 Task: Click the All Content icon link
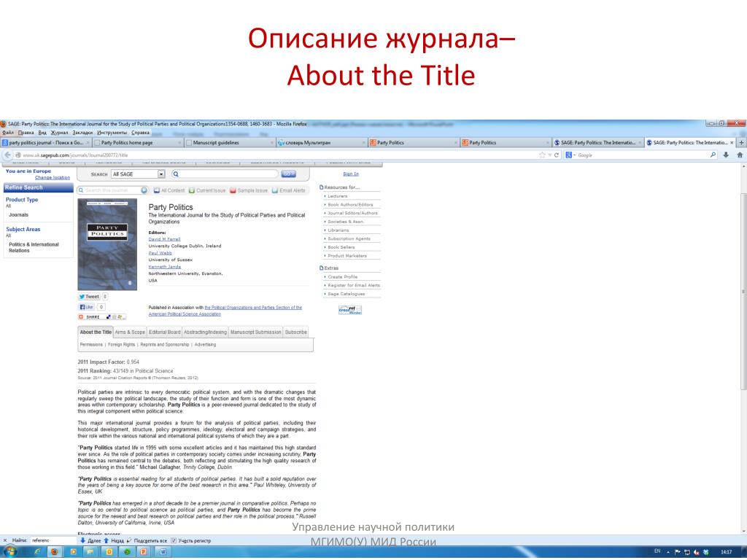point(169,190)
